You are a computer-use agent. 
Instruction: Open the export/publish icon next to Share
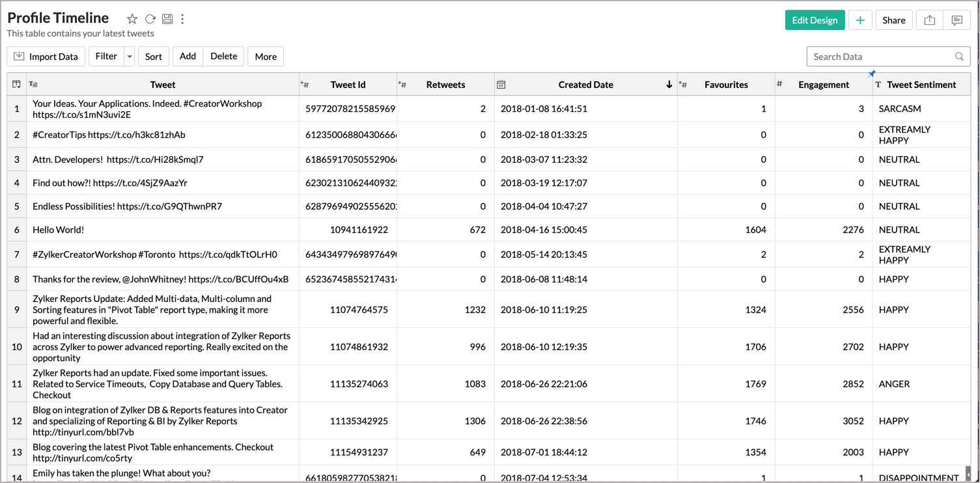[x=929, y=20]
